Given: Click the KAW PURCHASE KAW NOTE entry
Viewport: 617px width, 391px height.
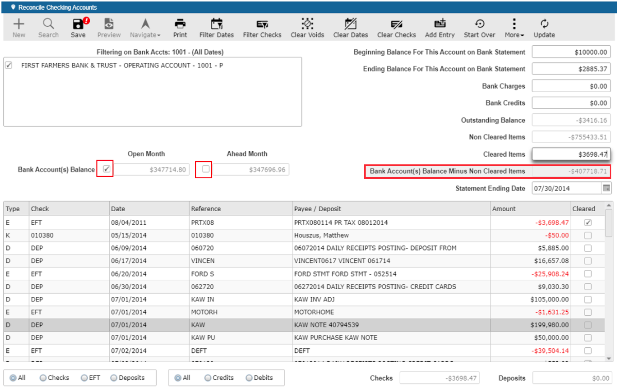Looking at the screenshot, I should tap(336, 338).
